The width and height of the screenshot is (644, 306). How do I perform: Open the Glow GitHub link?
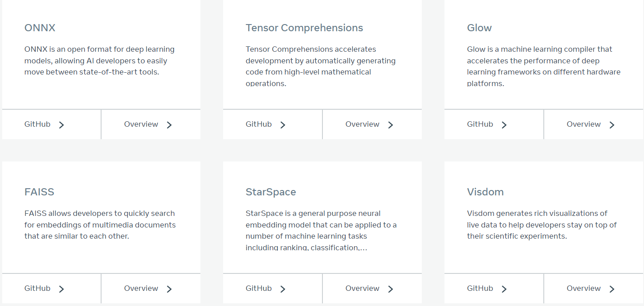pos(480,124)
